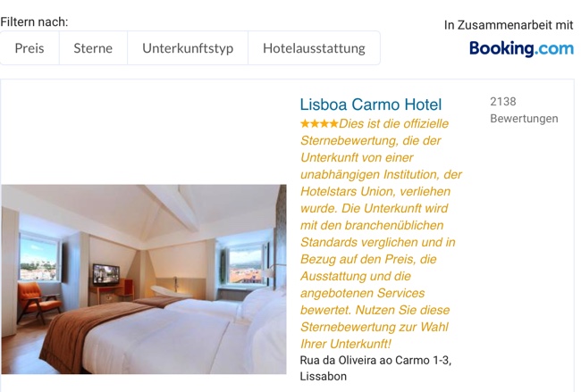Image resolution: width=581 pixels, height=392 pixels.
Task: Open the Preis filter
Action: 29,48
